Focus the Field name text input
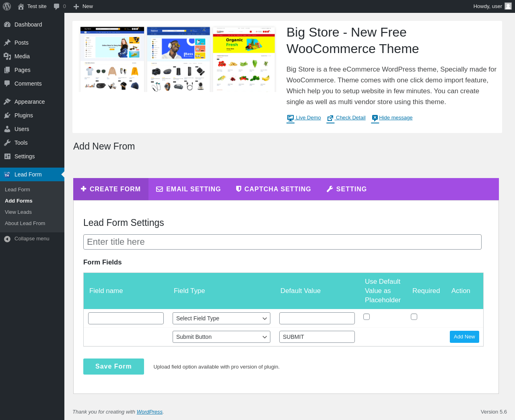 (x=126, y=318)
